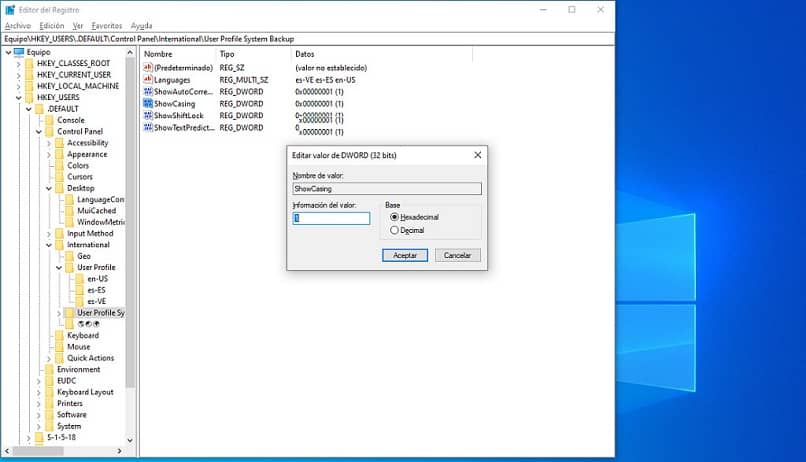Screen dimensions: 806x462
Task: Click the ShowTextPrediction DWORD value icon
Action: click(148, 127)
